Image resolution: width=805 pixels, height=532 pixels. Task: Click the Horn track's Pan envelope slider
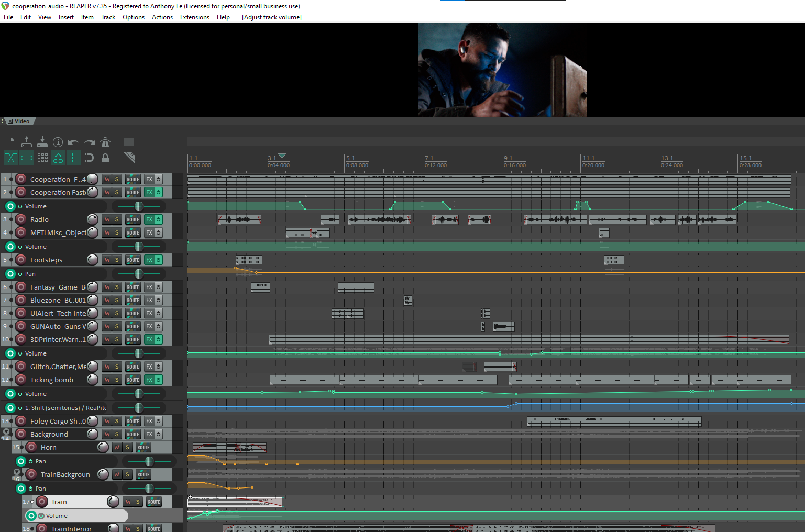[149, 461]
